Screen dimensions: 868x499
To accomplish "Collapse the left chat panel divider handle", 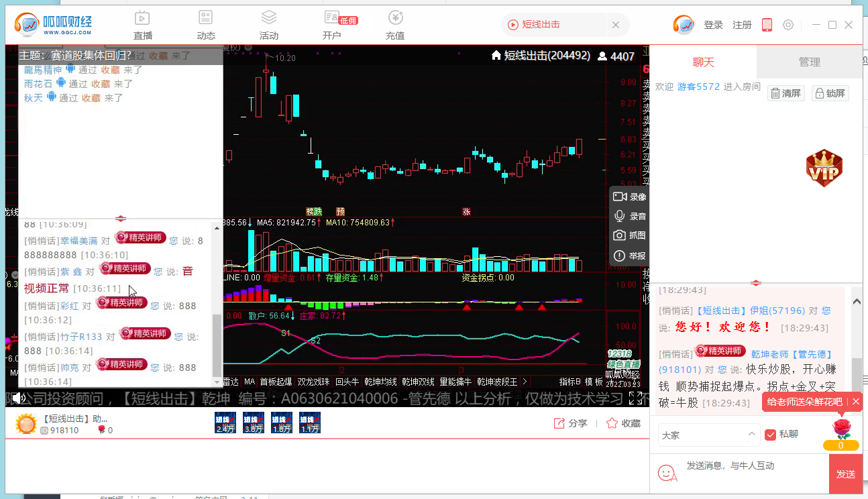I will [121, 219].
